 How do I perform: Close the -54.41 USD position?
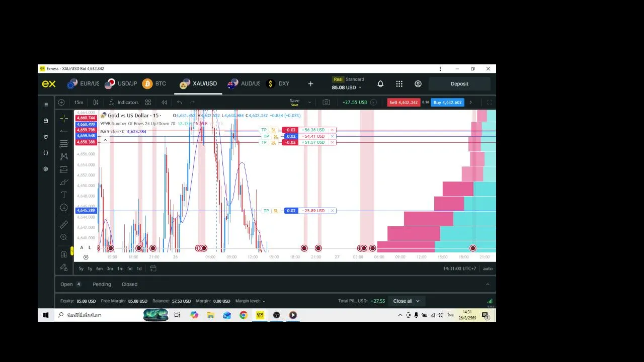(x=332, y=136)
